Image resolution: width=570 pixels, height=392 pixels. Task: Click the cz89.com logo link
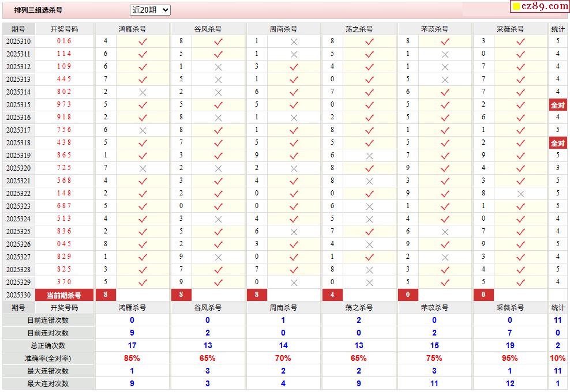539,6
